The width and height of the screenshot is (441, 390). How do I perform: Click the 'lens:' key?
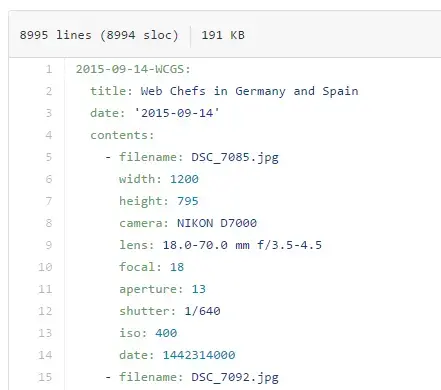coord(137,245)
